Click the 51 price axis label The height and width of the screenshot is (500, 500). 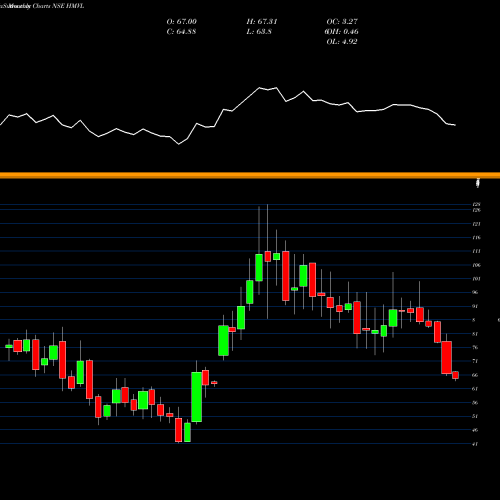[476, 416]
